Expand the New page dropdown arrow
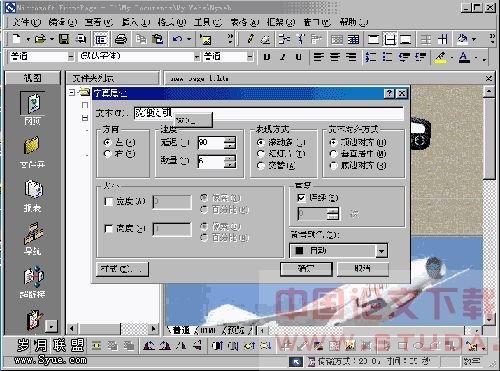Screen dimensions: 500x371 [x=28, y=39]
